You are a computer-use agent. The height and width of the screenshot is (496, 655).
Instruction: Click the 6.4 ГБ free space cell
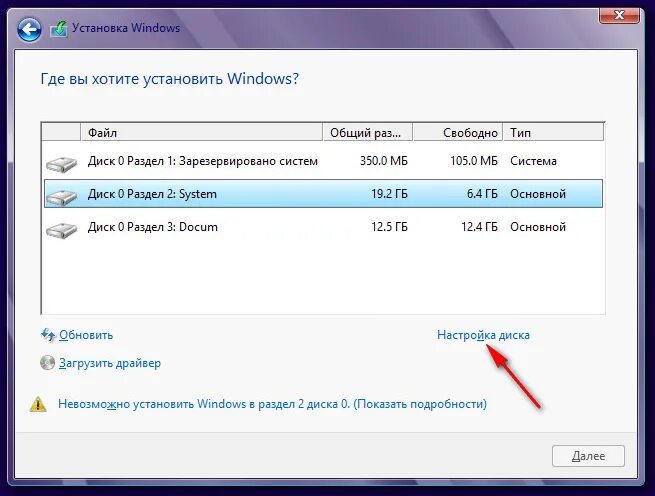(x=482, y=194)
